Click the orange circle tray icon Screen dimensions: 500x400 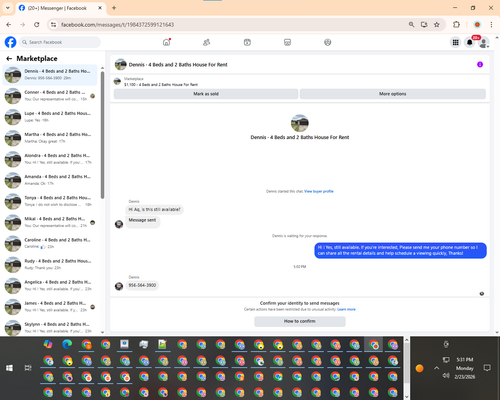(x=420, y=368)
